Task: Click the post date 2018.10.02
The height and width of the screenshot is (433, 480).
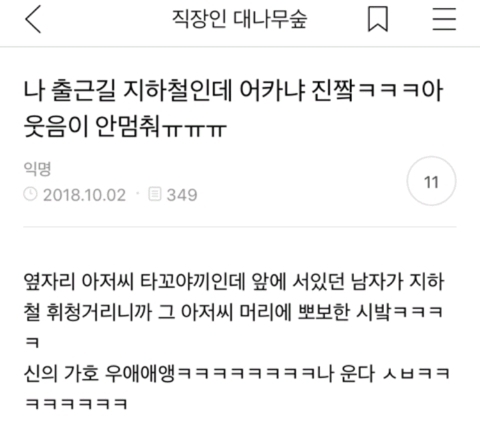Action: 84,195
